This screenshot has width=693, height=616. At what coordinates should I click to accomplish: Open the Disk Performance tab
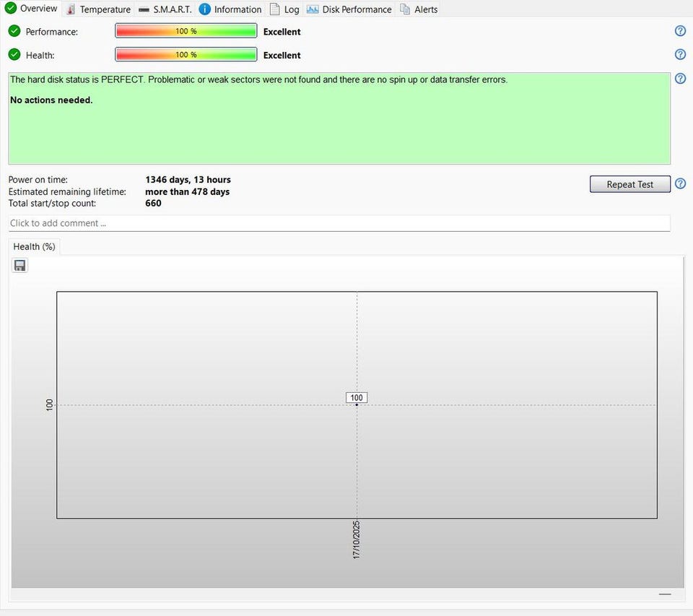(x=349, y=9)
